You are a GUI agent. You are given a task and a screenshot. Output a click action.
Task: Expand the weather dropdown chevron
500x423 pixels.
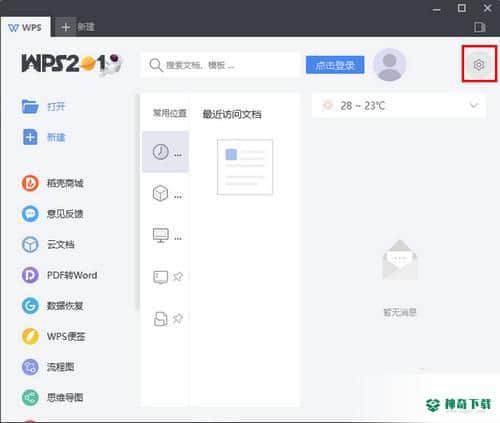[474, 106]
